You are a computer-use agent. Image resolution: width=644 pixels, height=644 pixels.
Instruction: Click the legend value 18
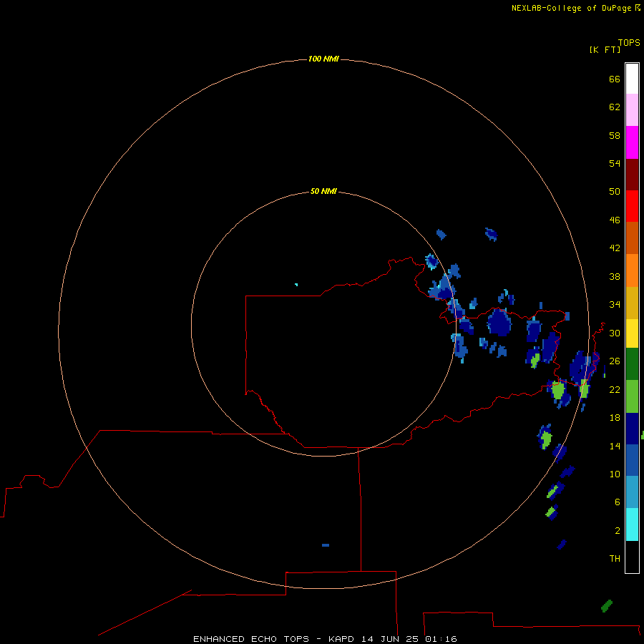point(615,418)
